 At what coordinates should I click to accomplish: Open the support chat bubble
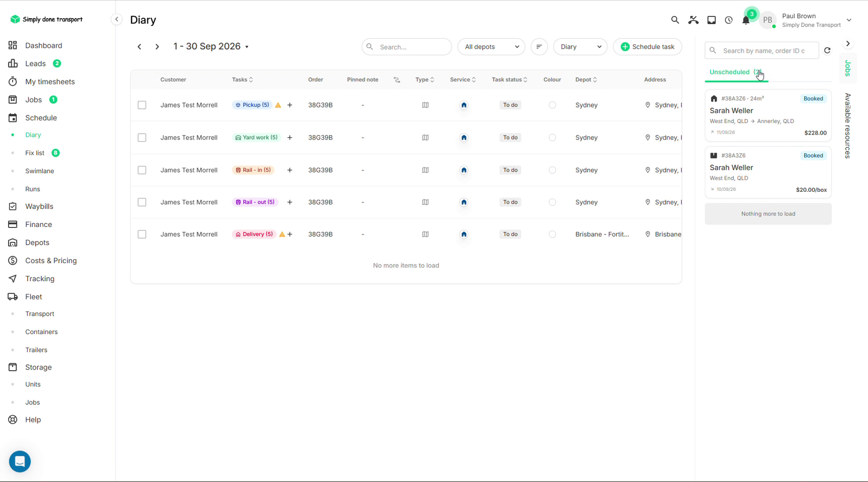point(20,461)
